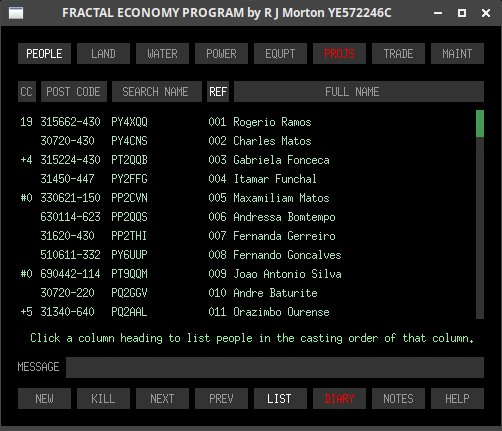
Task: Click post code 31450-447
Action: (67, 179)
